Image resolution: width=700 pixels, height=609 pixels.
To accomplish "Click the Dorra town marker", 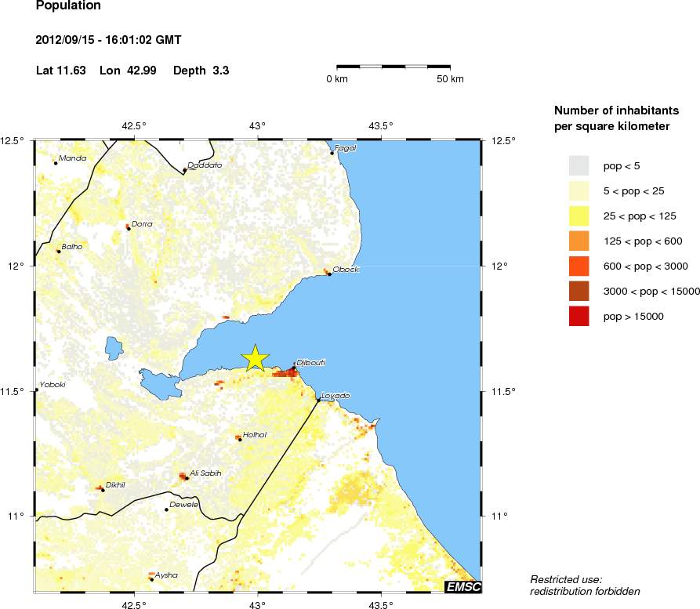I will 129,228.
